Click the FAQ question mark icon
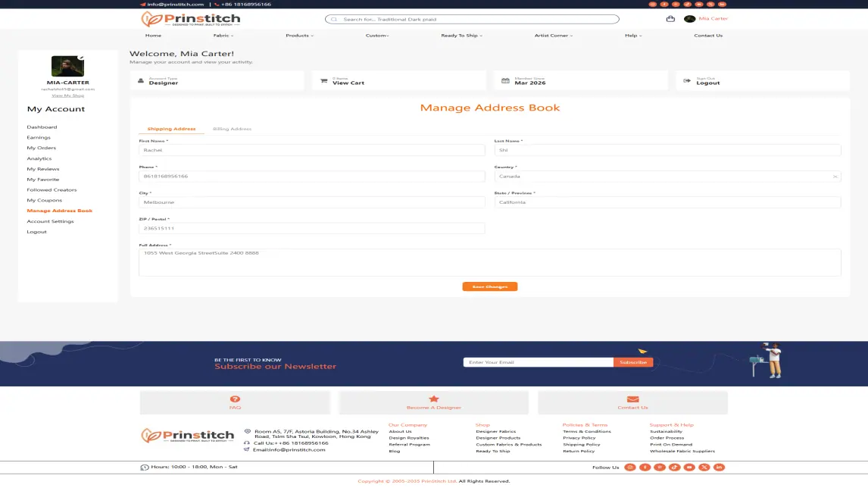The height and width of the screenshot is (488, 868). pyautogui.click(x=236, y=399)
